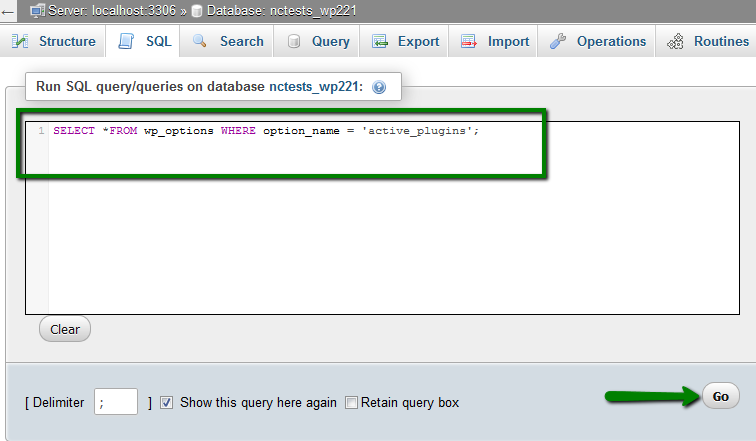Open the Query tab
Viewport: 756px width, 441px height.
pyautogui.click(x=316, y=41)
